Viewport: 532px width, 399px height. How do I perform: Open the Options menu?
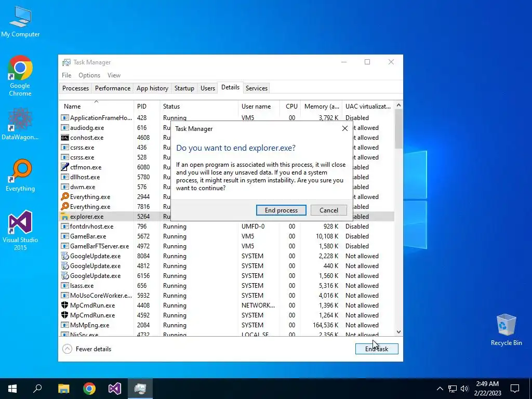coord(89,75)
